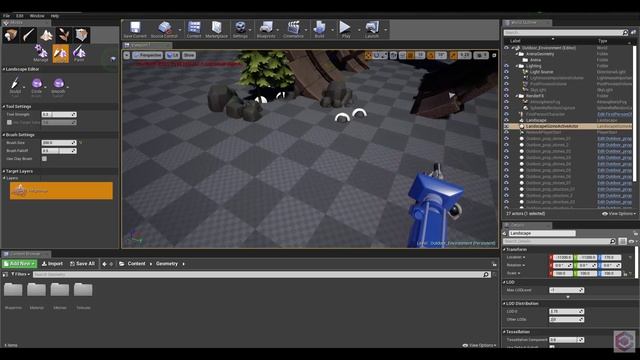
Task: Toggle grid snapping in the viewport toolbar
Action: coord(411,55)
